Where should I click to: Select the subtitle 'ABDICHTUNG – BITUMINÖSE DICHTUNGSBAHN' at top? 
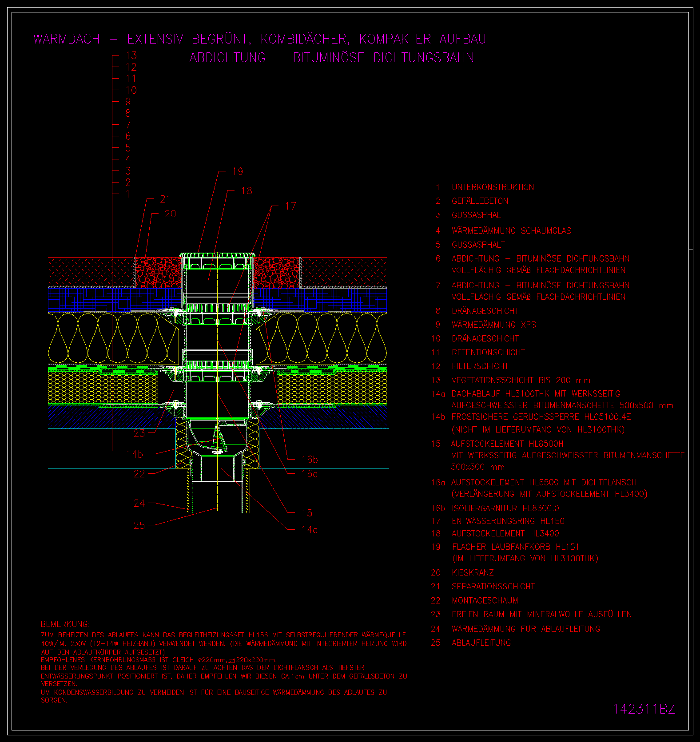pos(332,58)
